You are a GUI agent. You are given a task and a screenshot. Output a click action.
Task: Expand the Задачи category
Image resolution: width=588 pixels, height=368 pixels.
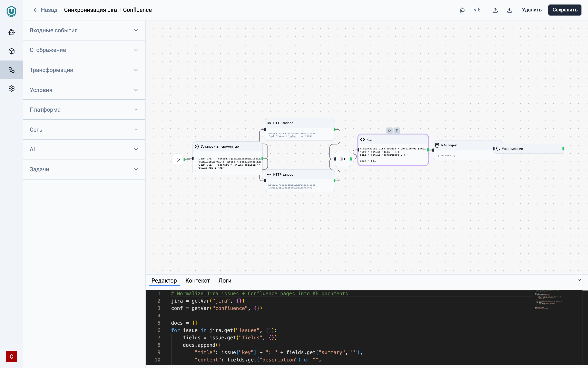click(84, 169)
